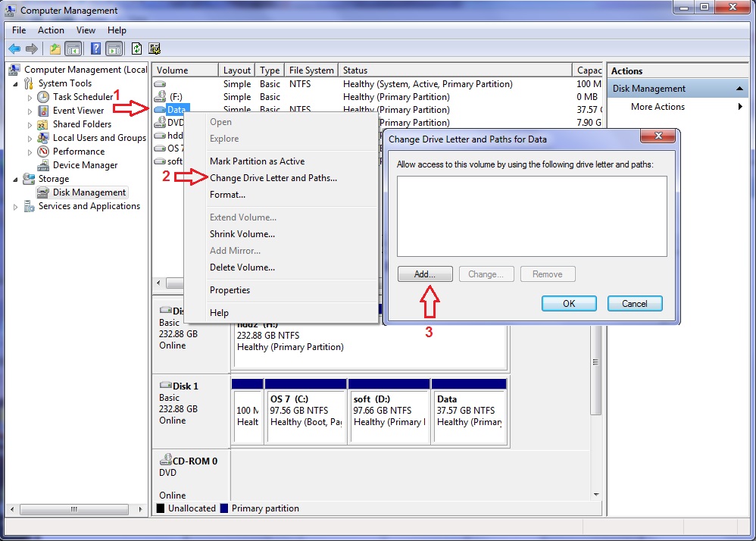Sort by the File System column header

311,70
